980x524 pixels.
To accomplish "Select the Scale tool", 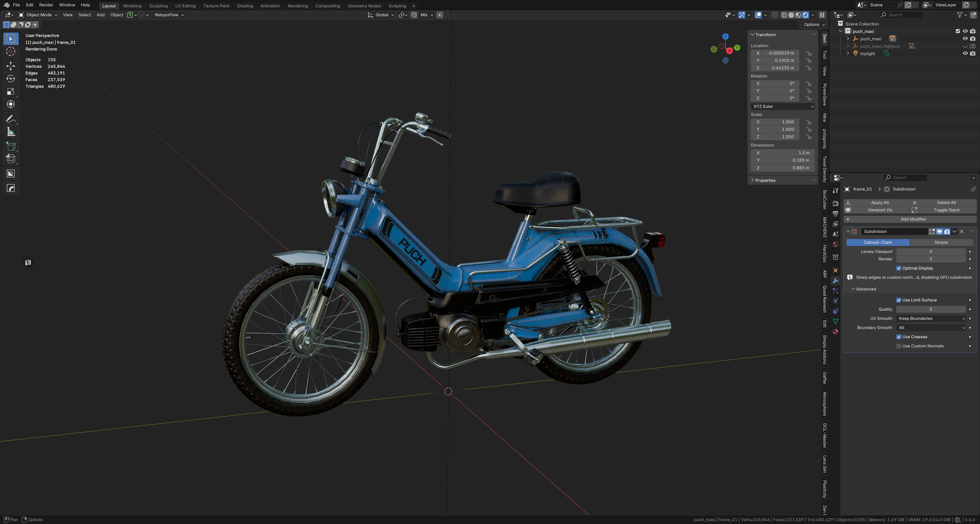I will click(11, 91).
